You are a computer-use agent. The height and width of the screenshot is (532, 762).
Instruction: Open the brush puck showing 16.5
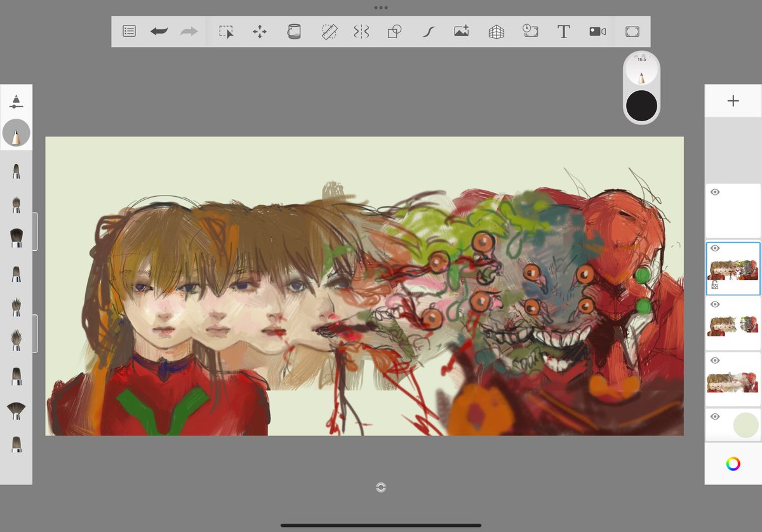click(641, 70)
